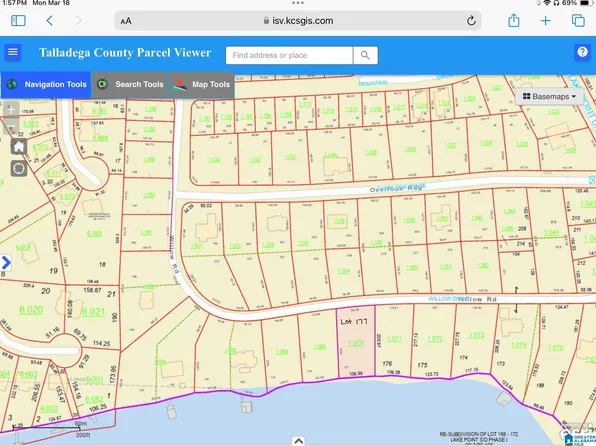Reload the page with refresh icon
Image resolution: width=596 pixels, height=446 pixels.
[471, 21]
